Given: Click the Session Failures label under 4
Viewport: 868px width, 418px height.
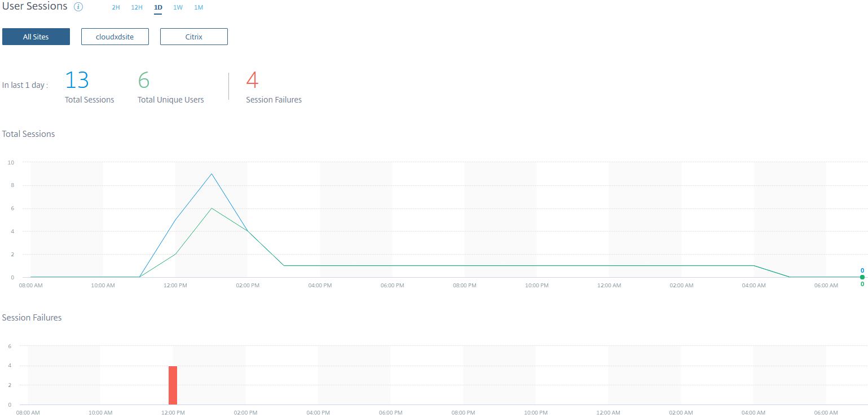Looking at the screenshot, I should click(x=274, y=100).
